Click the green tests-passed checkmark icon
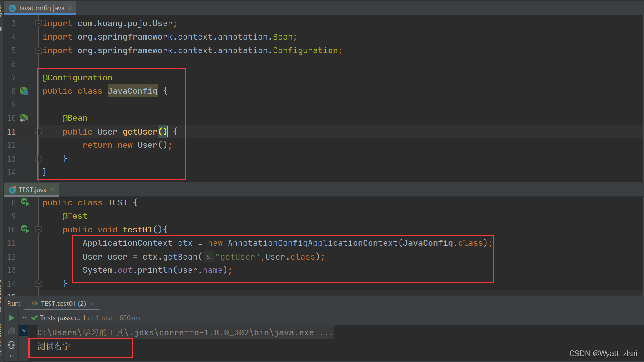 [x=35, y=318]
